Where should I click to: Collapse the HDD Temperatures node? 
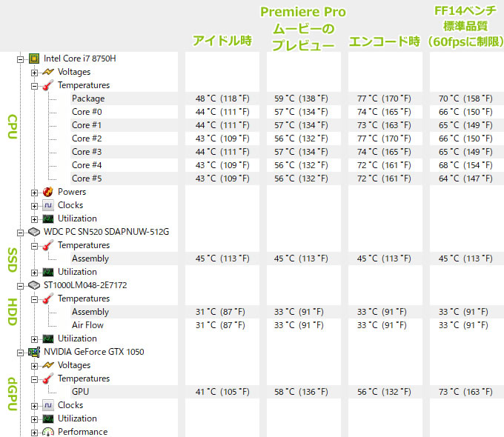tap(34, 299)
